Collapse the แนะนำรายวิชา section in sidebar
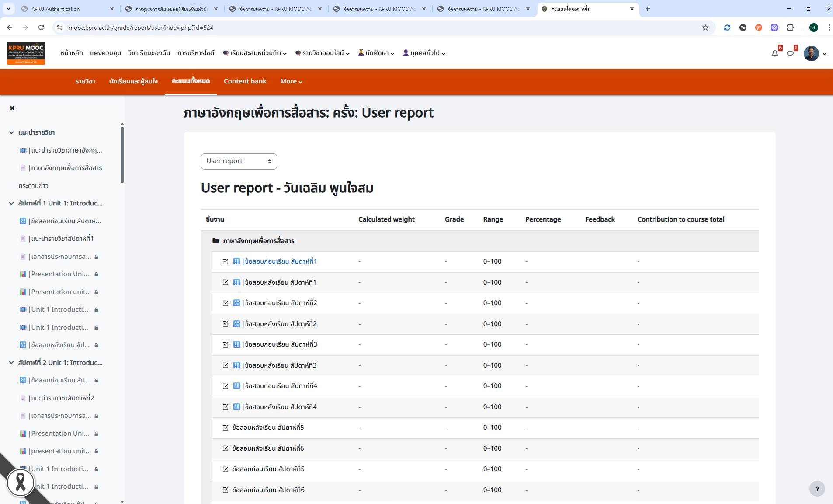The image size is (833, 504). click(11, 132)
